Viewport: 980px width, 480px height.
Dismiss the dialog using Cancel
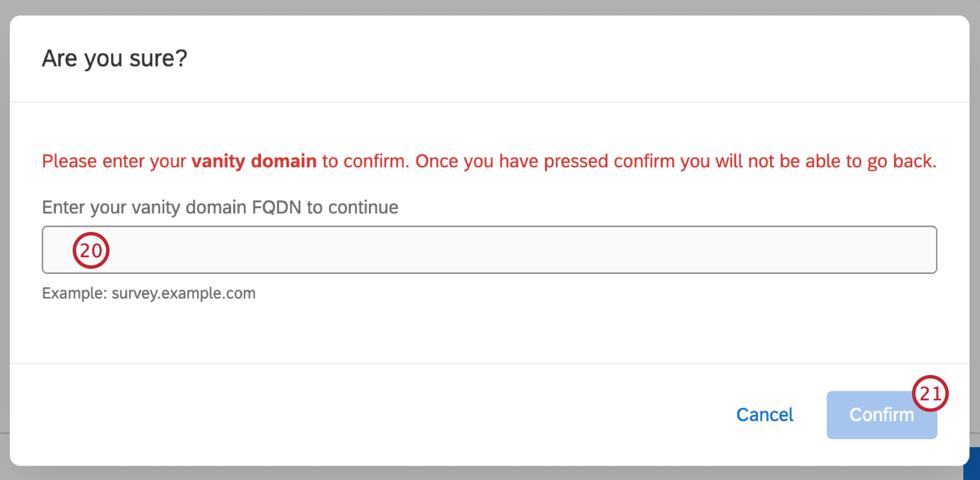pyautogui.click(x=764, y=414)
